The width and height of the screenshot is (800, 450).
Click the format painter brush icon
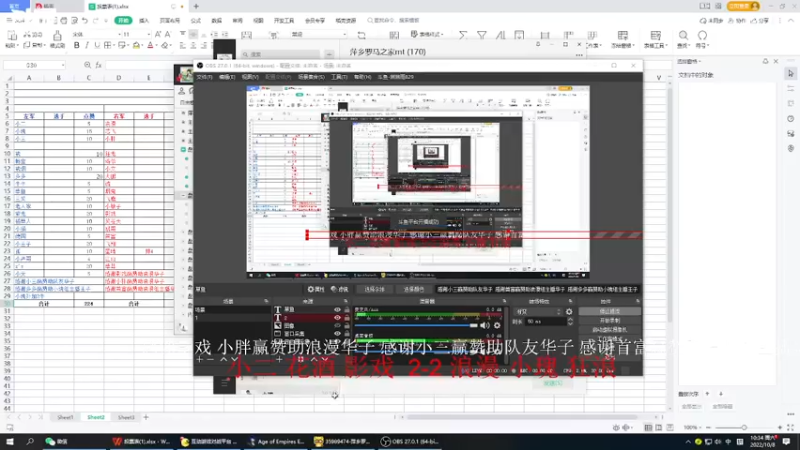click(57, 36)
